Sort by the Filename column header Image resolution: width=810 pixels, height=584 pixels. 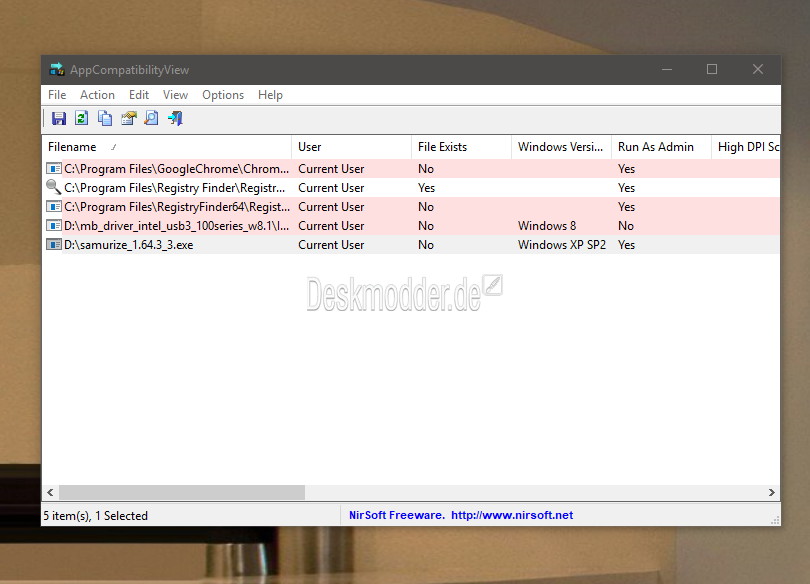coord(167,147)
